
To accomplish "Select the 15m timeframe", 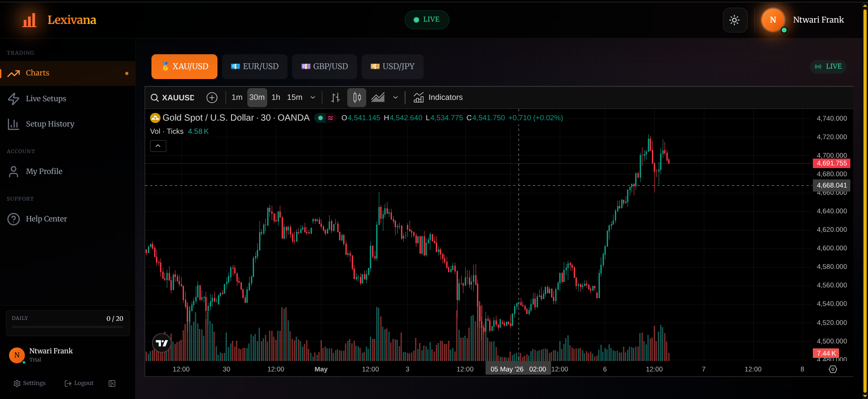I will [x=295, y=98].
